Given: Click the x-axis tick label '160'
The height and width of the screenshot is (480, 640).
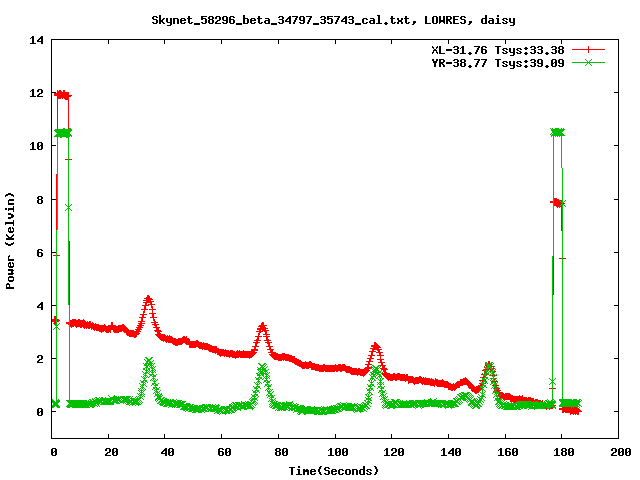Looking at the screenshot, I should click(507, 452).
